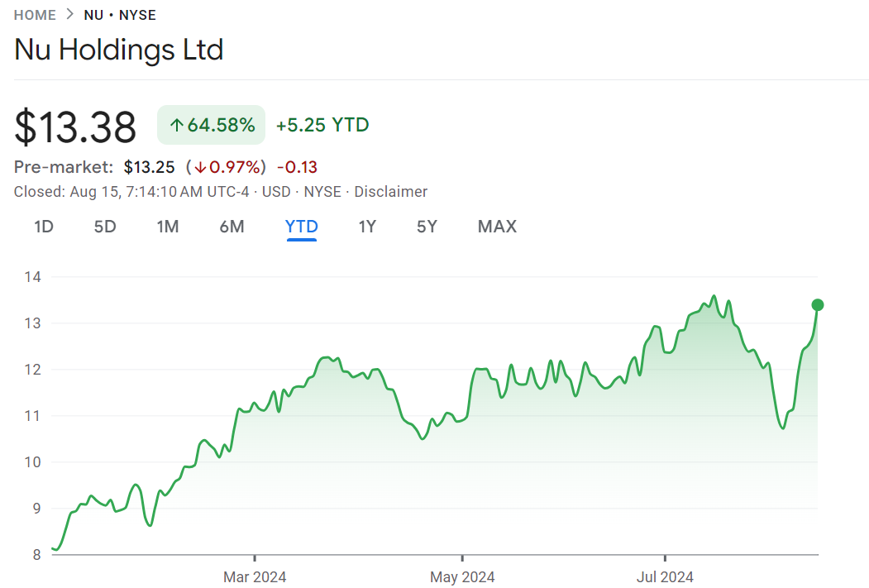Switch to the 1M range tab
The width and height of the screenshot is (869, 588).
click(x=167, y=226)
